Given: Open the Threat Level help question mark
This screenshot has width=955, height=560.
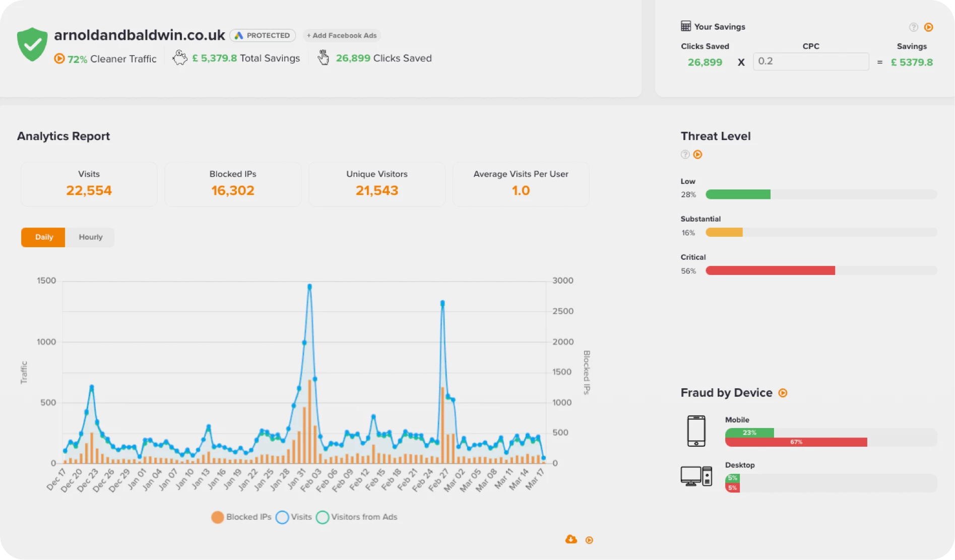Looking at the screenshot, I should pyautogui.click(x=685, y=155).
